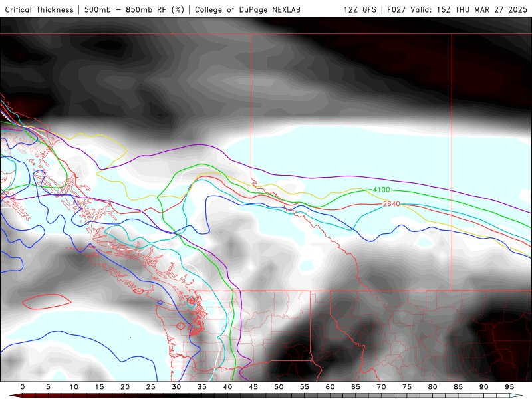Click the colorbar value "55"
The height and width of the screenshot is (399, 532).
click(305, 387)
